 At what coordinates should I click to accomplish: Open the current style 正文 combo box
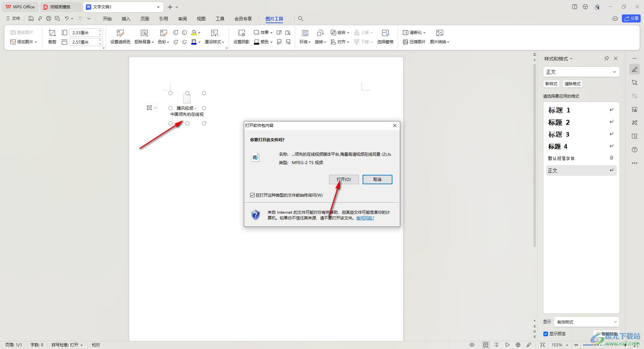(x=581, y=72)
